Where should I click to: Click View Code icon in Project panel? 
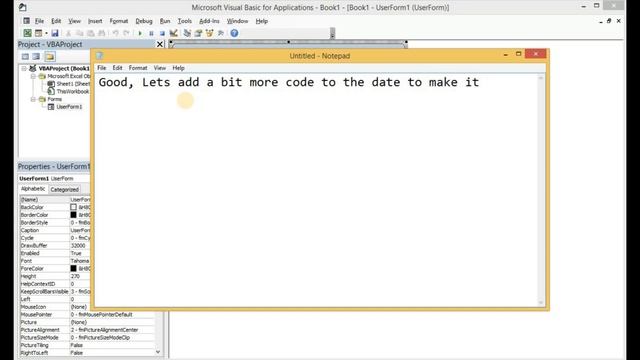tap(25, 56)
